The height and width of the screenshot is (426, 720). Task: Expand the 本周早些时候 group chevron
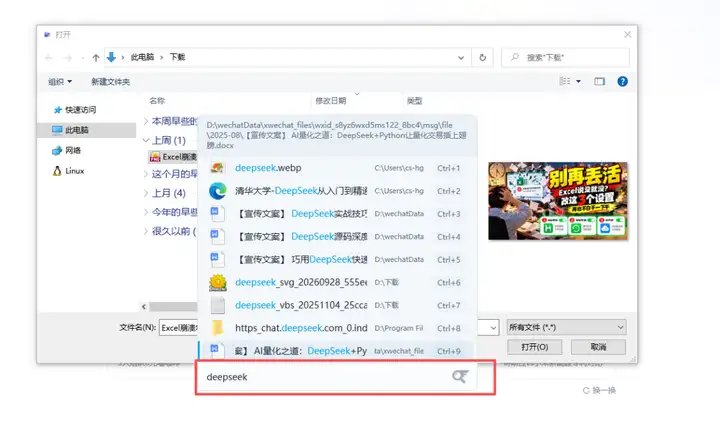pos(146,121)
